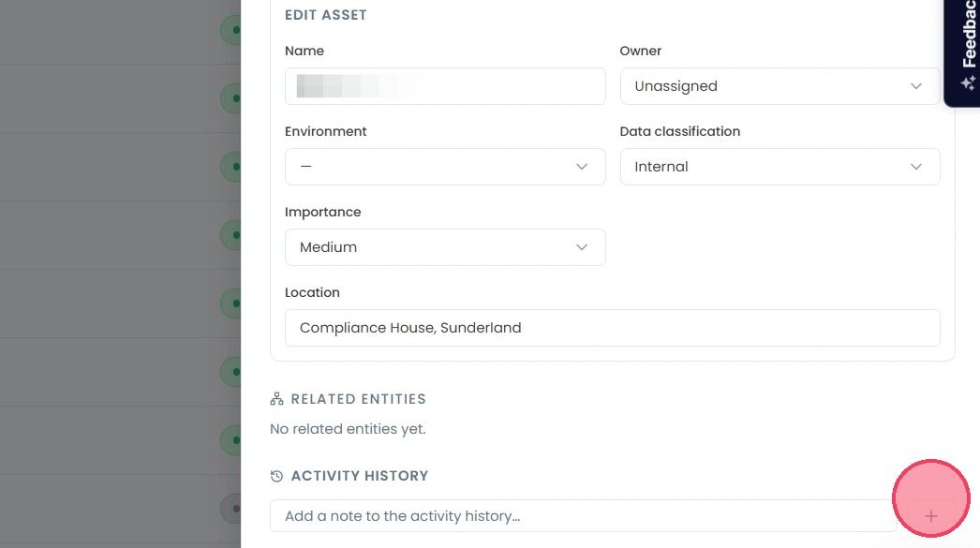Screen dimensions: 980x548
Task: Click the chevron arrow in Owner field
Action: pos(915,86)
